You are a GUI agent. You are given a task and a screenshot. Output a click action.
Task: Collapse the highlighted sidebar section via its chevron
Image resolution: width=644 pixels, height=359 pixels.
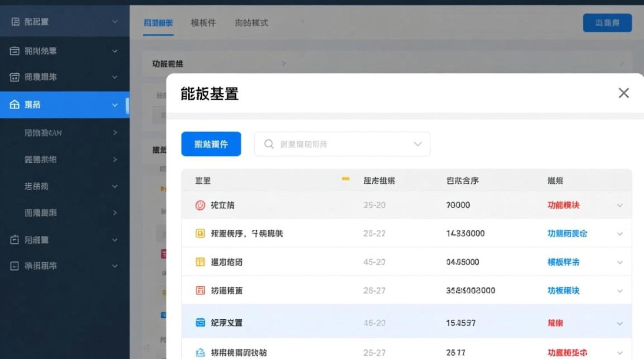(114, 105)
